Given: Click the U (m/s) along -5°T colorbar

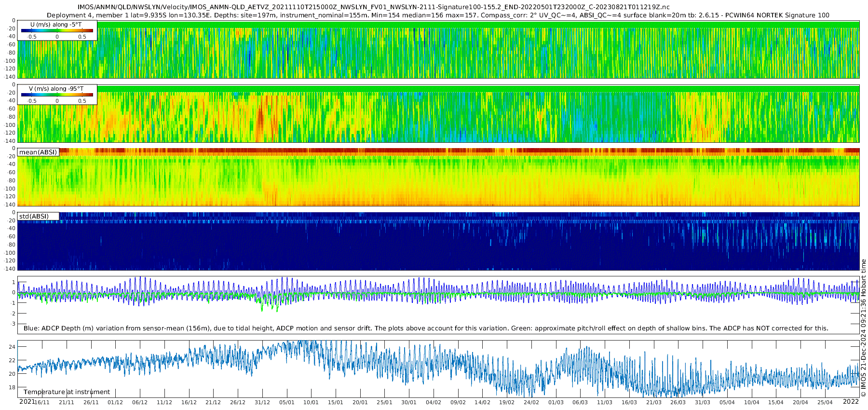Looking at the screenshot, I should click(57, 30).
